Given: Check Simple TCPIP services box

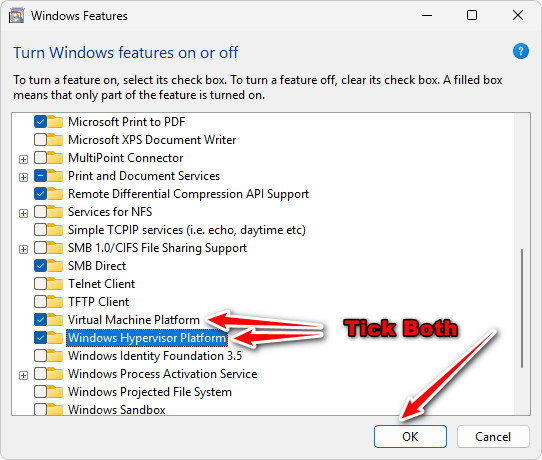Looking at the screenshot, I should coord(40,229).
